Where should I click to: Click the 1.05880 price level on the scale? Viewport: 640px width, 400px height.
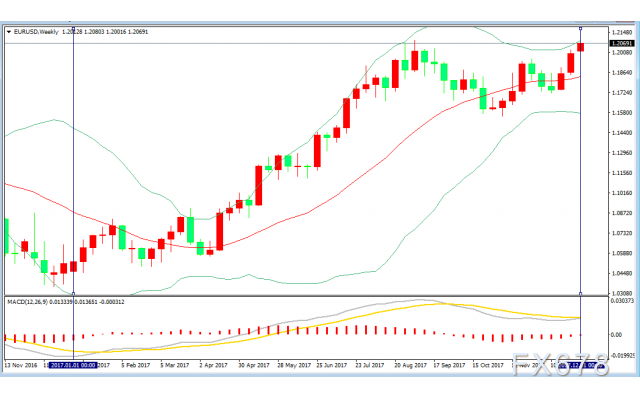point(622,253)
